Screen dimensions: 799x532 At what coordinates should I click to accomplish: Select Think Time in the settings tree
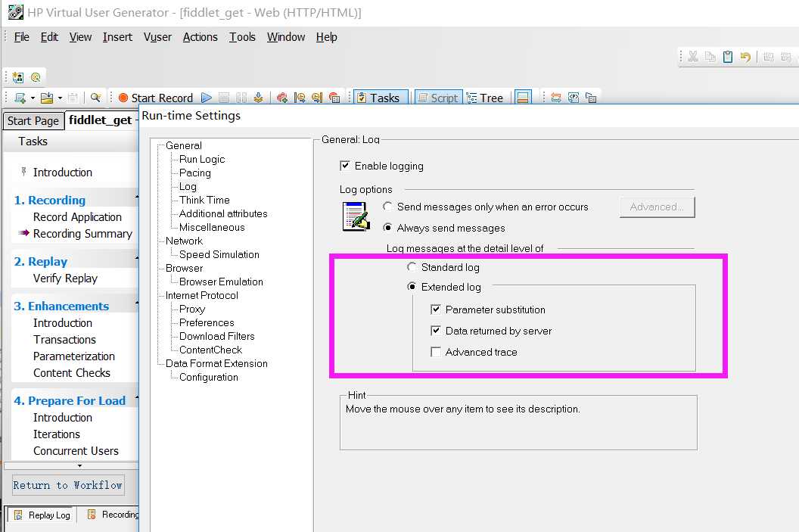[x=204, y=200]
